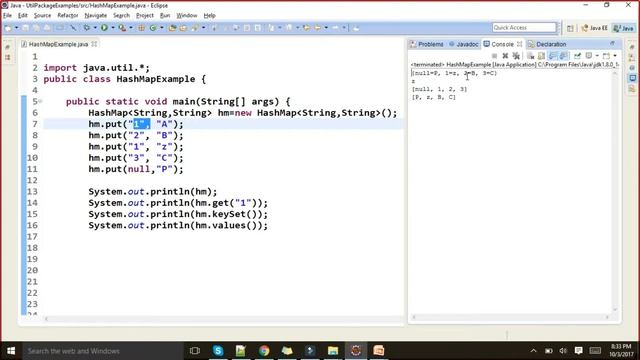Screen dimensions: 640x360
Task: Click the Open Console icon
Action: pos(606,56)
